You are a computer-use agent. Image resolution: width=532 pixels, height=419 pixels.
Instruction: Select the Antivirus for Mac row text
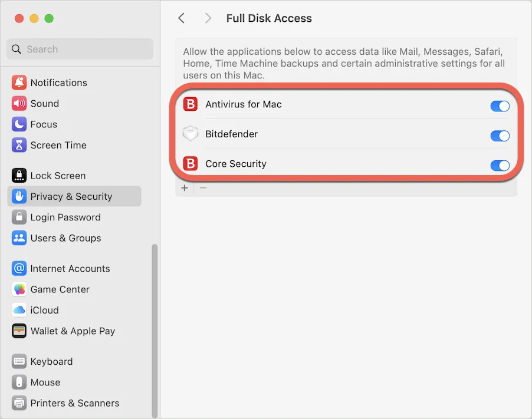[244, 104]
